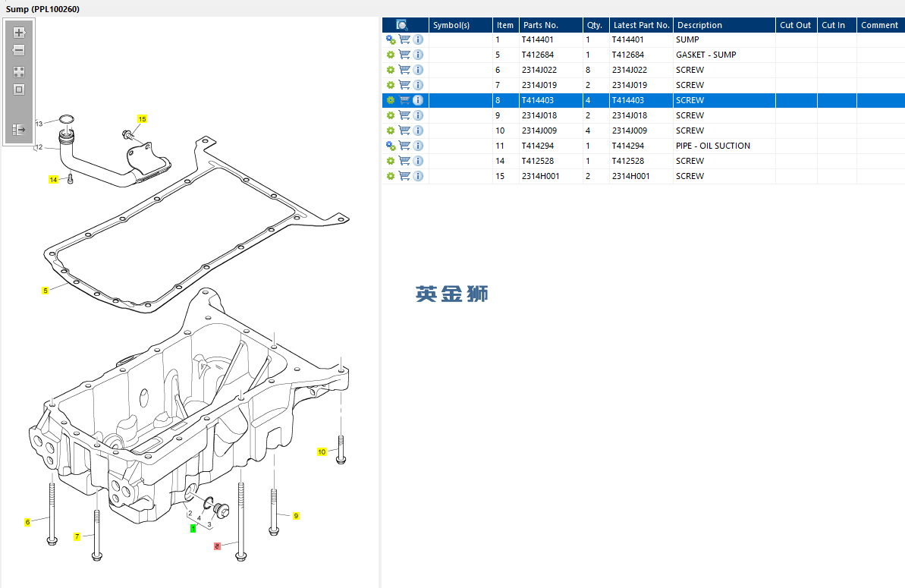Add screw T412528 to cart

coord(404,160)
